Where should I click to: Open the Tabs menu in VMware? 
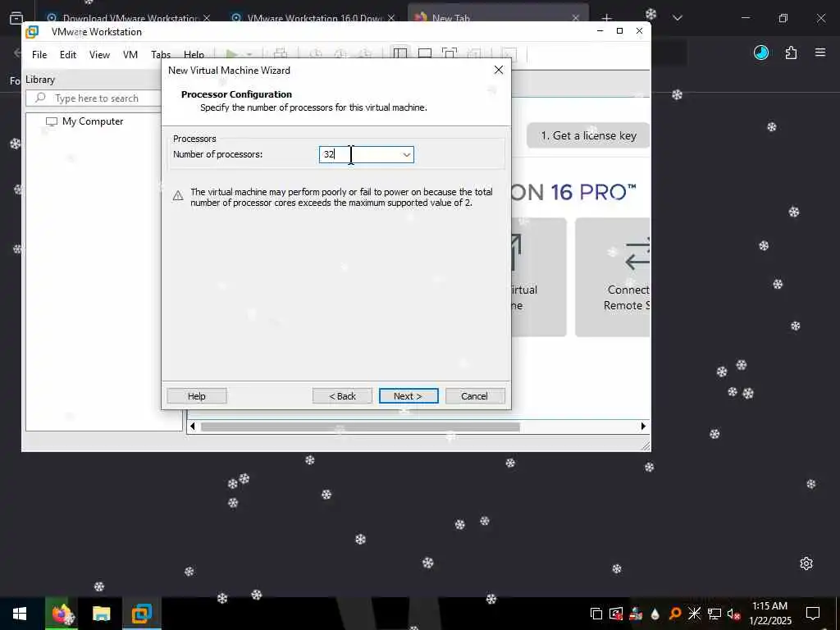[161, 55]
